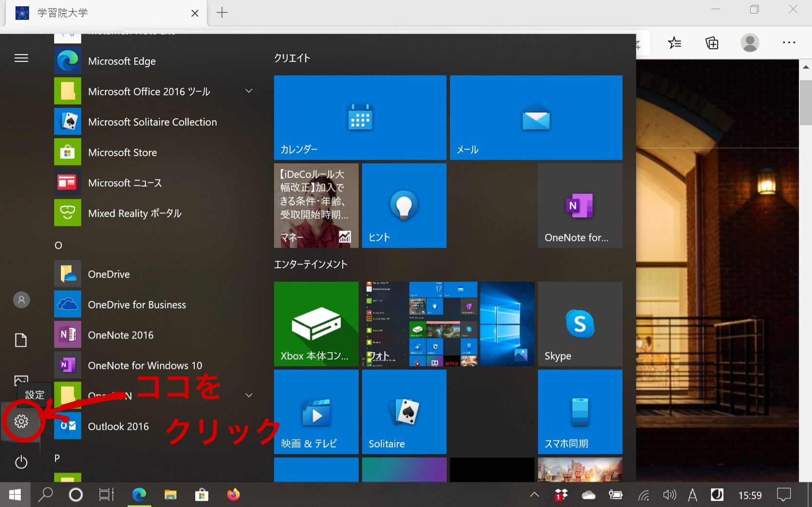
Task: Open taskbar Search magnifier
Action: pyautogui.click(x=45, y=495)
